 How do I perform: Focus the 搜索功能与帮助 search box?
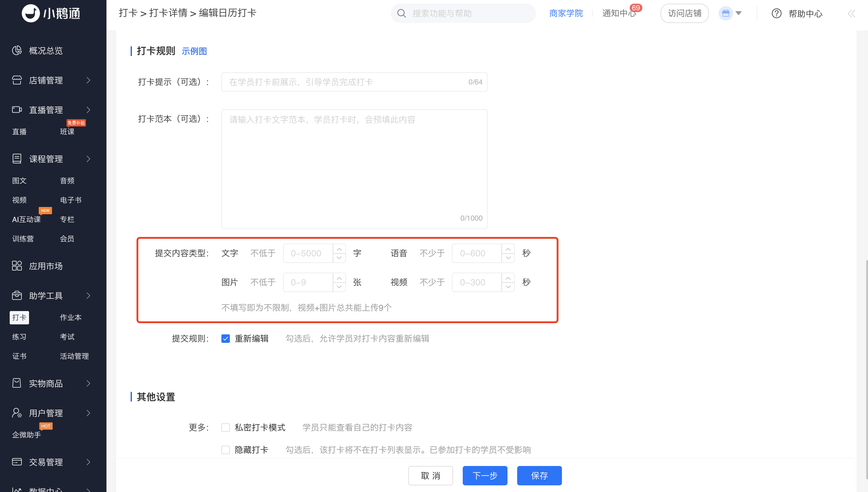point(463,13)
